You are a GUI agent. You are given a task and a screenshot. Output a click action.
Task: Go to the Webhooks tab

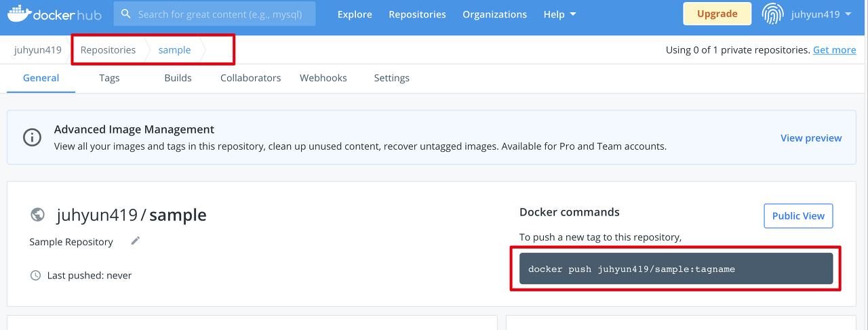coord(323,78)
